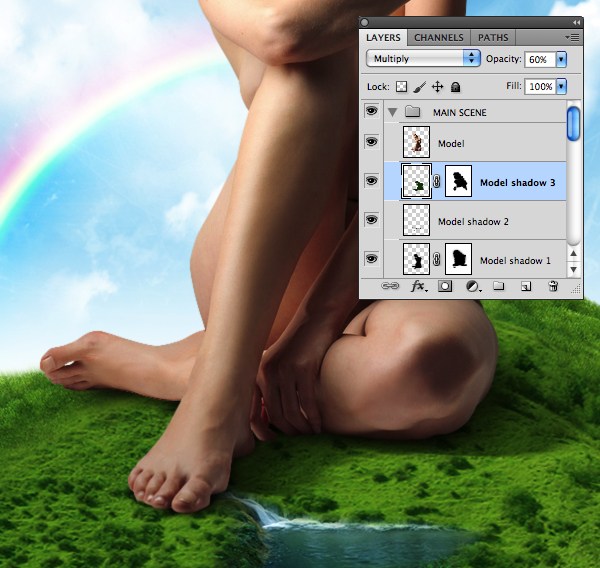This screenshot has height=568, width=600.
Task: Hide the Model shadow 1 layer
Action: pos(371,259)
